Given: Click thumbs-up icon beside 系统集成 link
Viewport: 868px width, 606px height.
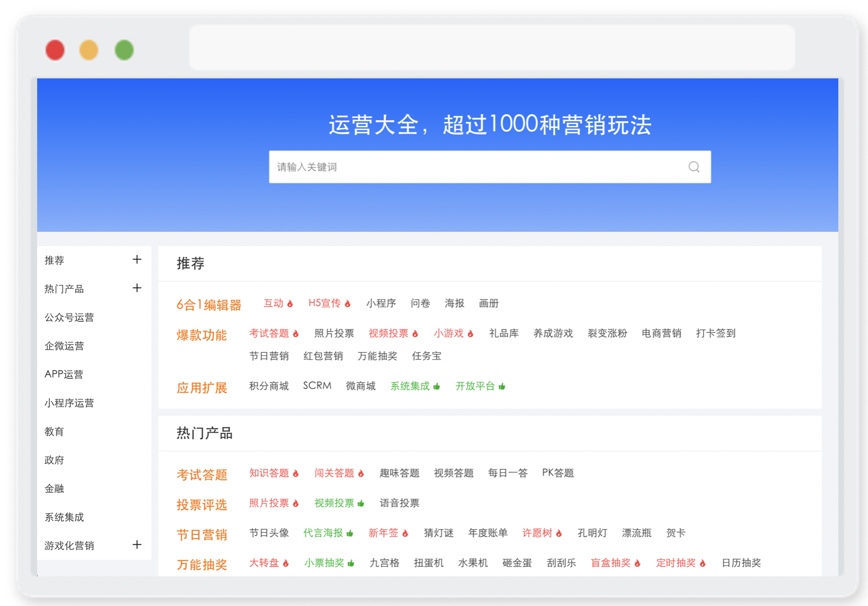Looking at the screenshot, I should pos(437,386).
